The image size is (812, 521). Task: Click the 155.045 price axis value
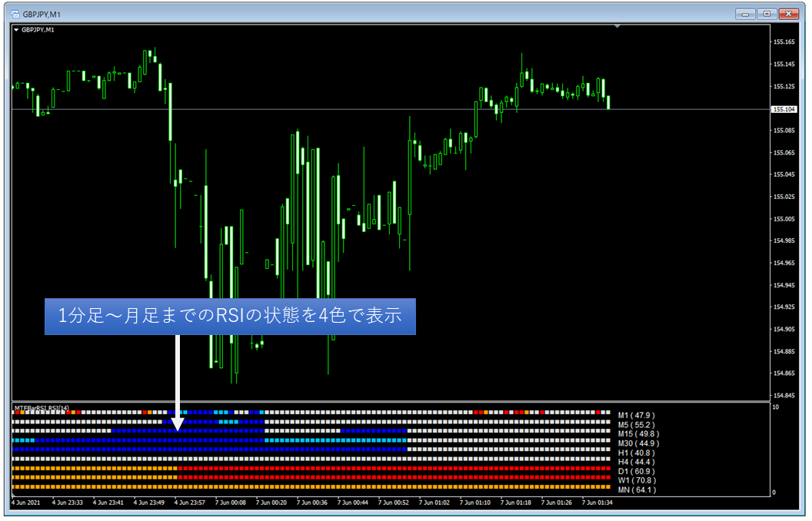784,174
